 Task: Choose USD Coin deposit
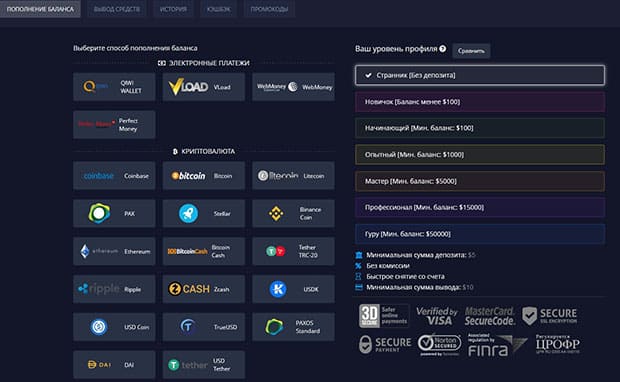tap(114, 327)
